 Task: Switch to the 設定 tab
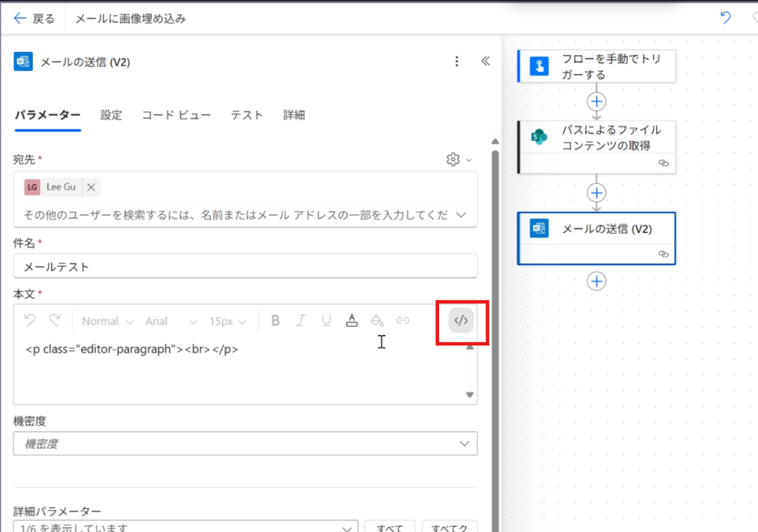(111, 115)
